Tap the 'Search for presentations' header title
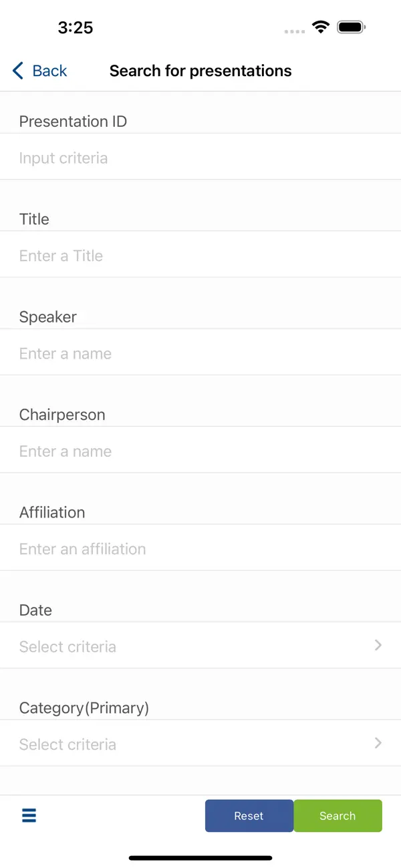The image size is (401, 868). coord(200,71)
